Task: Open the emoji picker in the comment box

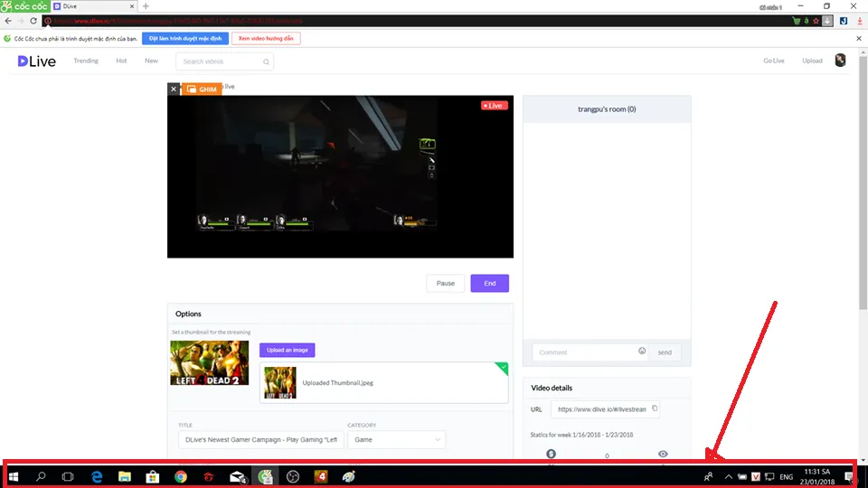Action: [642, 351]
